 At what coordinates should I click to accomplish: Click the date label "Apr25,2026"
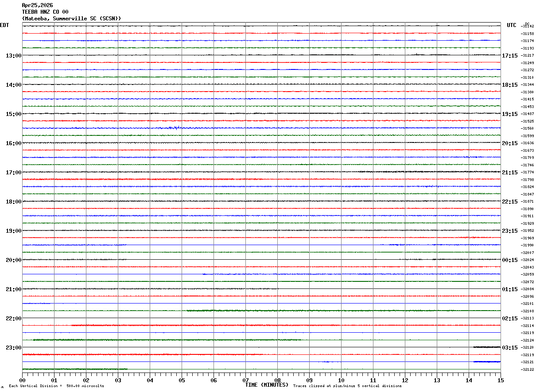pos(37,5)
